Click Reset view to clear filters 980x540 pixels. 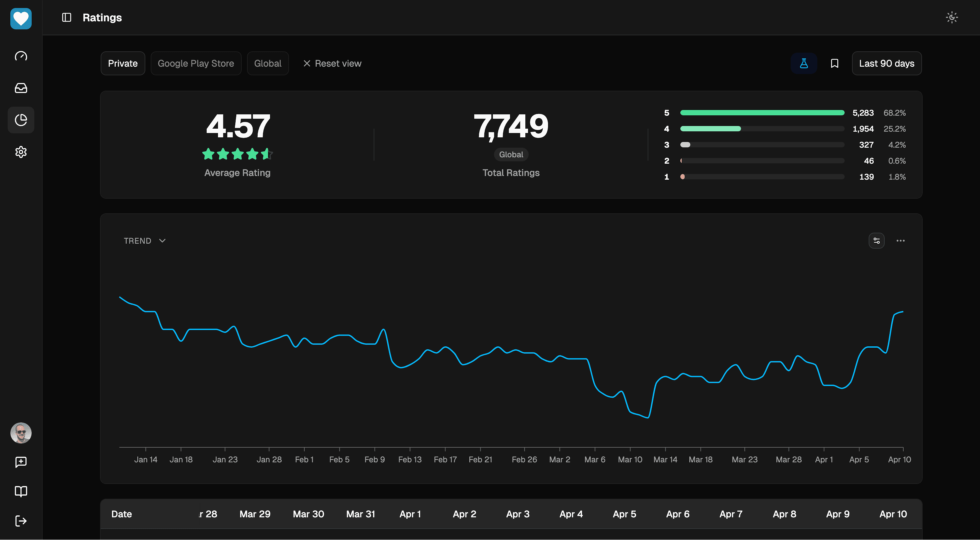pyautogui.click(x=333, y=63)
